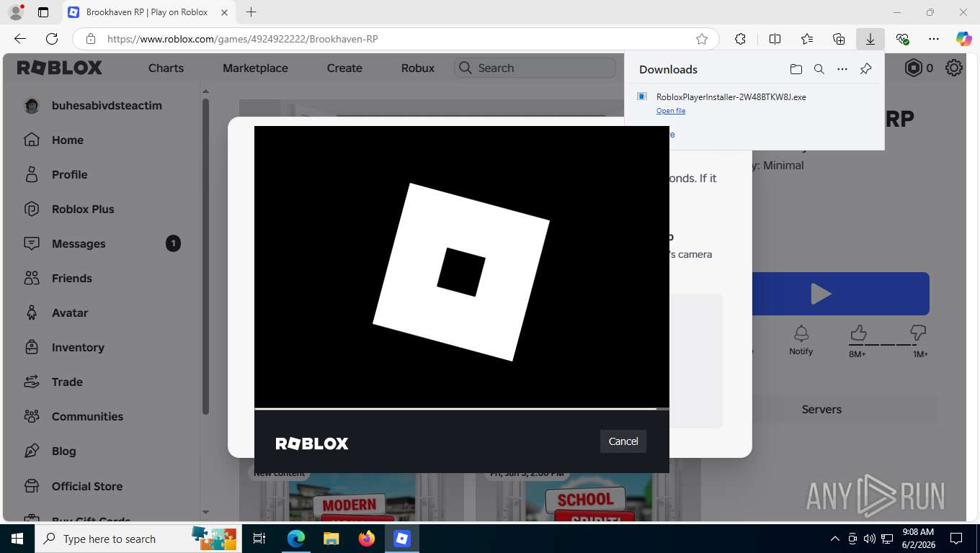Like the game with thumbs up
Screen dimensions: 980x553
coord(857,333)
